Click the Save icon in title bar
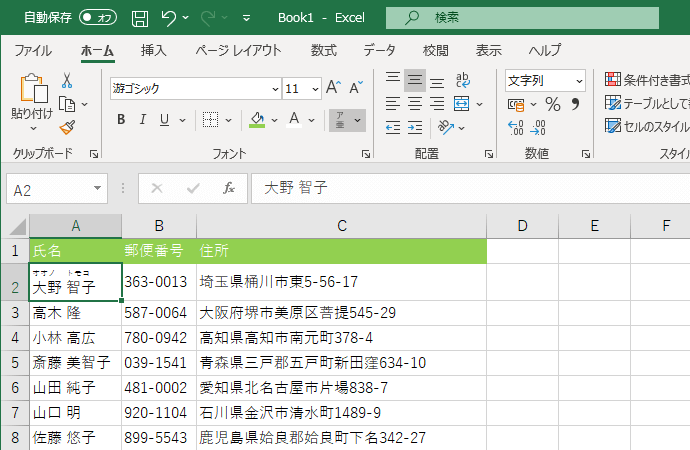Screen dimensions: 690x450 140,18
